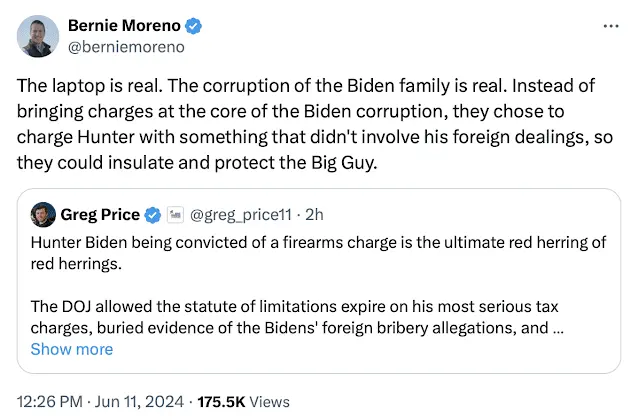This screenshot has height=420, width=638.
Task: Open the 175.5K Views count
Action: [x=221, y=402]
